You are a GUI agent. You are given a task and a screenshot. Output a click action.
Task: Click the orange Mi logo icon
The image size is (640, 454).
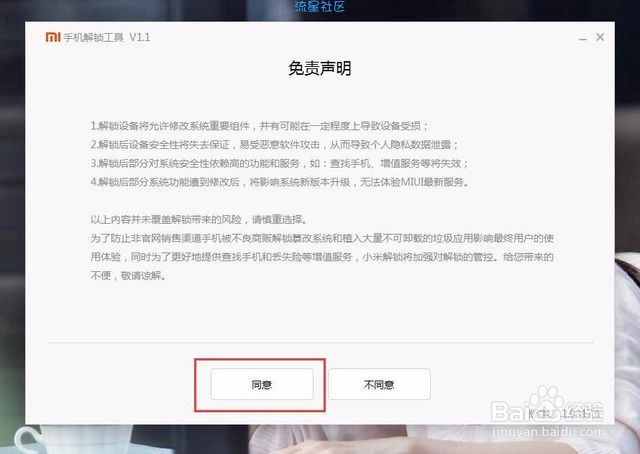pos(53,37)
